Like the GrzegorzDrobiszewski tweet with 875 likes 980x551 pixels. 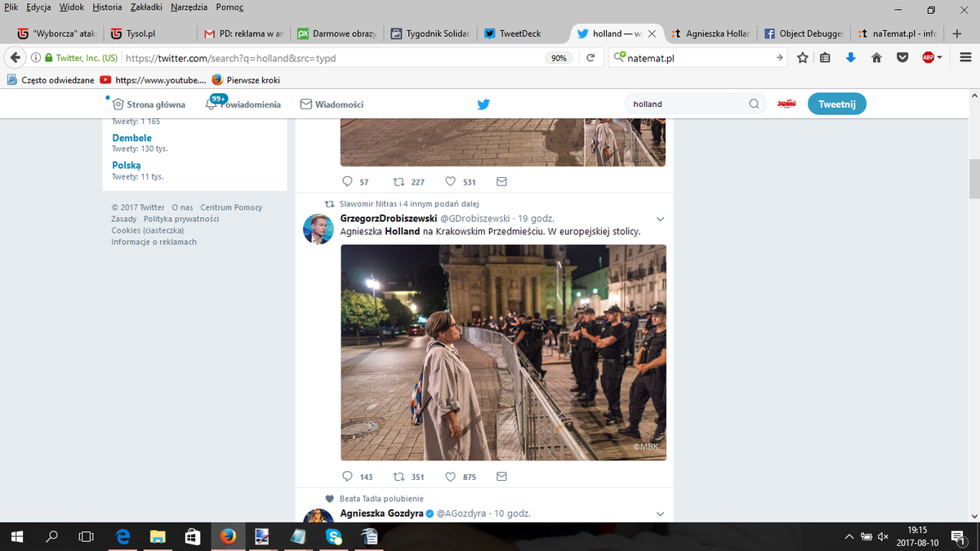(450, 477)
